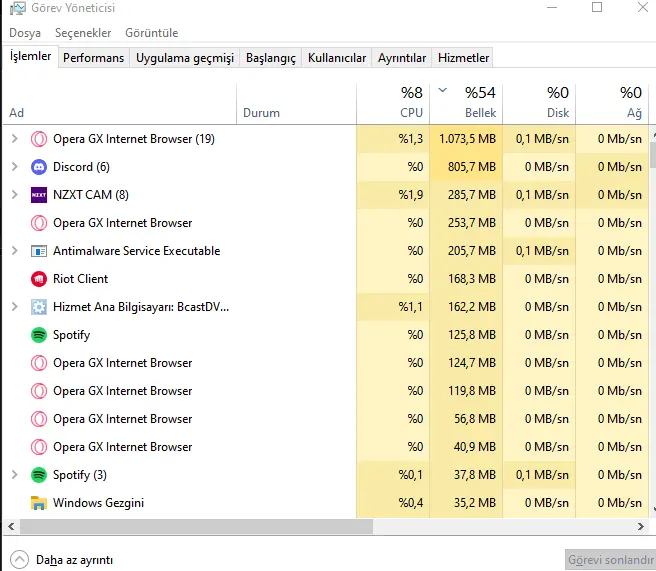Screen dimensions: 656x571
Task: Switch to the Kullanıcılar tab
Action: (x=337, y=58)
